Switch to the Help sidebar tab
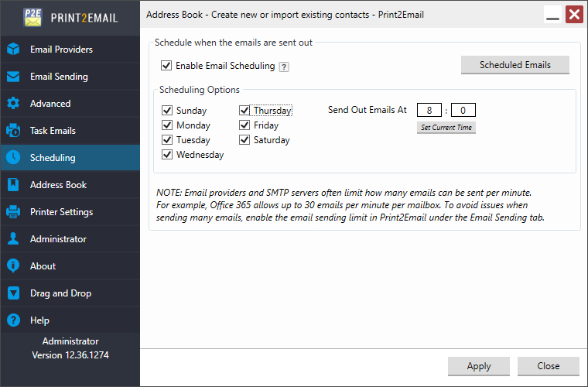The height and width of the screenshot is (387, 588). [x=39, y=320]
